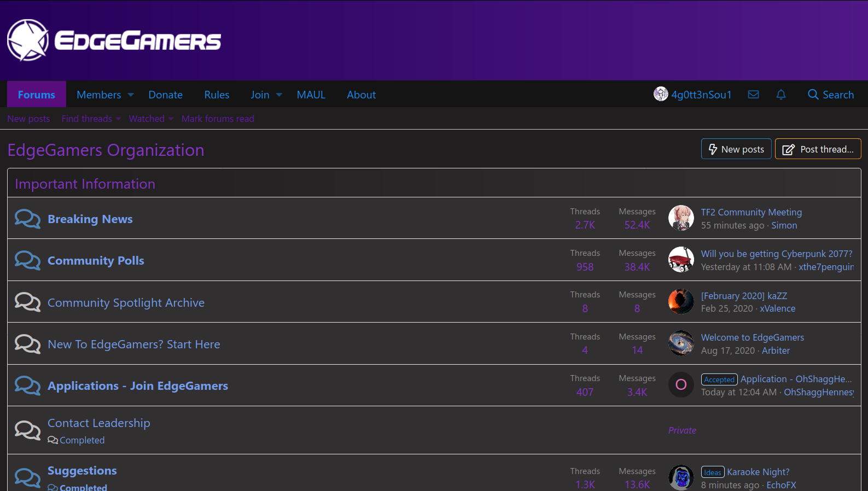Open the Karaoke Night? thread
Screen dimensions: 868x491
pyautogui.click(x=758, y=472)
